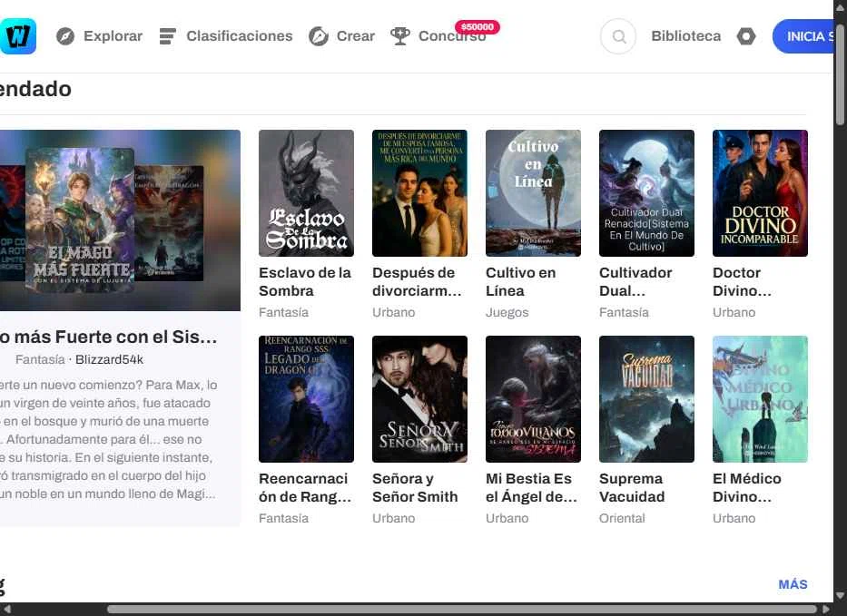The width and height of the screenshot is (847, 616).
Task: Click Urbano under Después de divorciarme
Action: tap(394, 313)
